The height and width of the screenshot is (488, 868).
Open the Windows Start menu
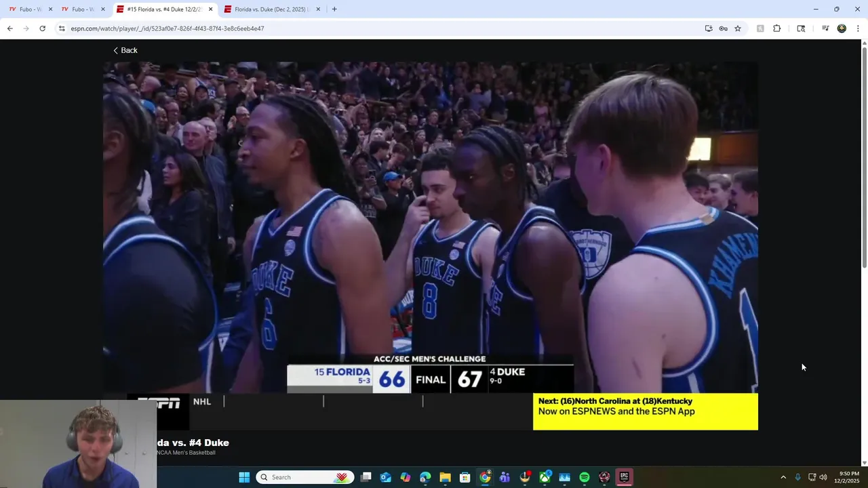pyautogui.click(x=244, y=477)
